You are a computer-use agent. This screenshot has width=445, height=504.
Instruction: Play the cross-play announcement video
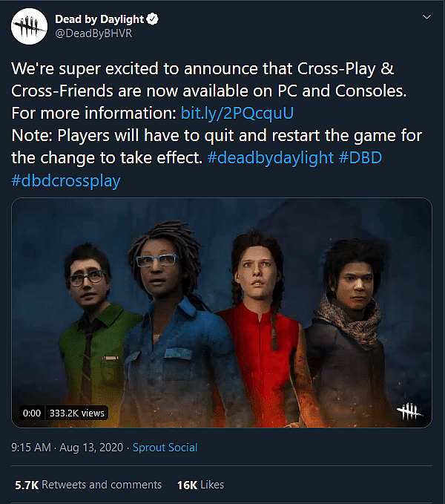(222, 312)
